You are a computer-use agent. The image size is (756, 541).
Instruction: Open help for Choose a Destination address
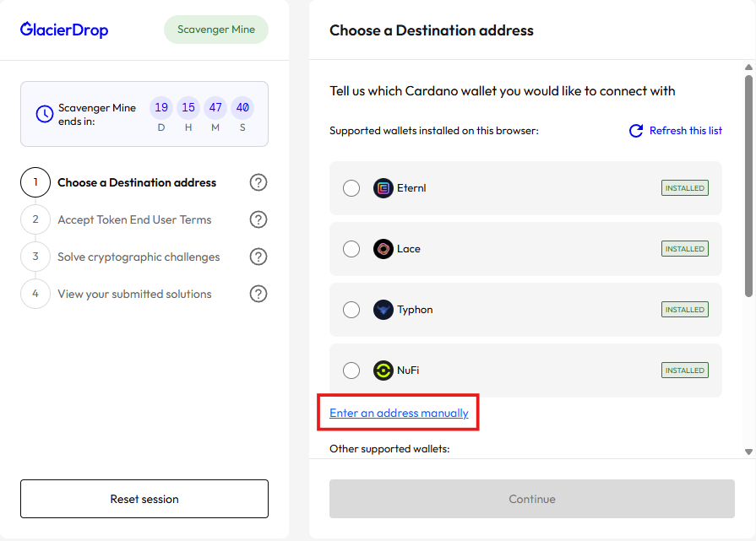click(x=258, y=182)
